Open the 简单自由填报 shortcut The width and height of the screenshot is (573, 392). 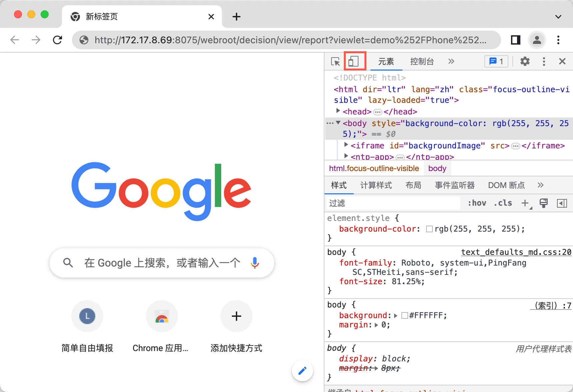click(x=87, y=326)
